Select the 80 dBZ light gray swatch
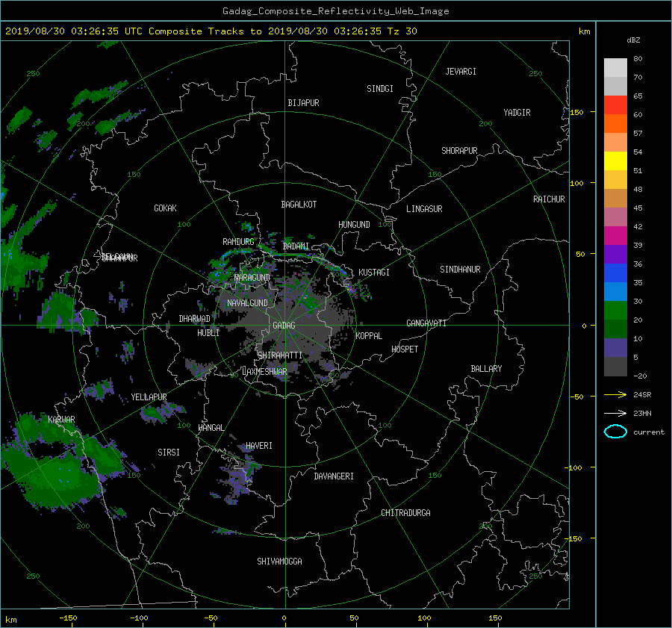This screenshot has height=628, width=672. click(x=615, y=67)
